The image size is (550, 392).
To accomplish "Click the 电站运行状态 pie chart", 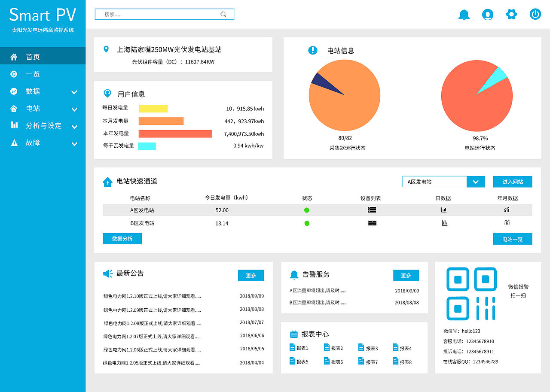I will point(477,95).
